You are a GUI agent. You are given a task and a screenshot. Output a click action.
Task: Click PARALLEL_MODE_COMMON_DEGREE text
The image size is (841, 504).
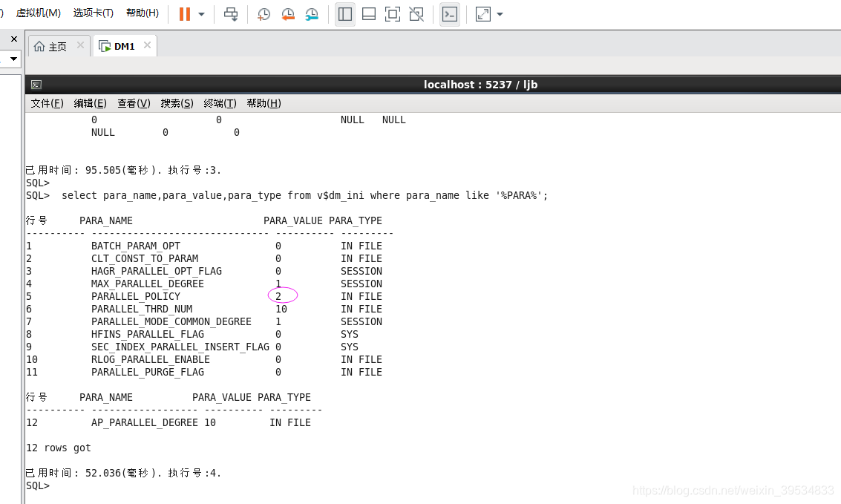click(x=171, y=321)
